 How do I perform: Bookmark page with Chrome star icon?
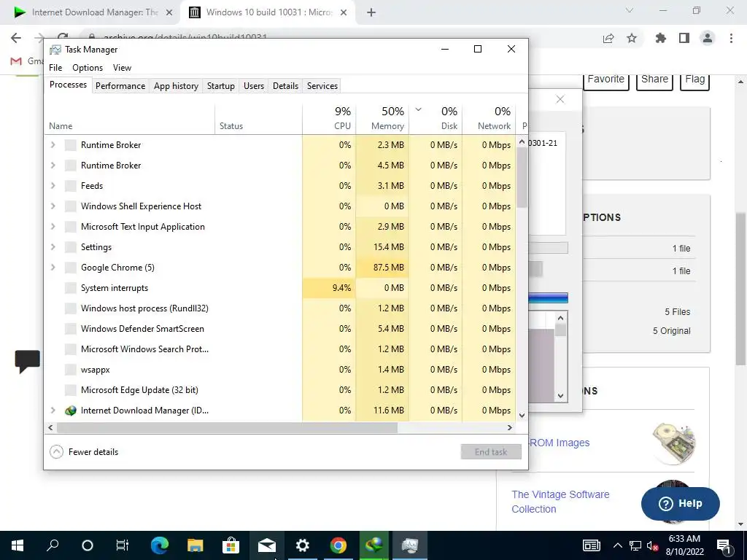[632, 38]
